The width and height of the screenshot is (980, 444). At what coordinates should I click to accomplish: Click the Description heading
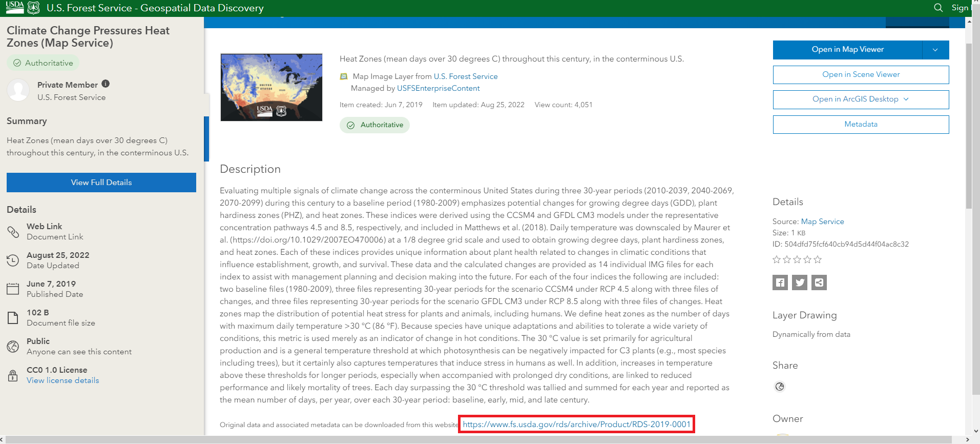250,169
